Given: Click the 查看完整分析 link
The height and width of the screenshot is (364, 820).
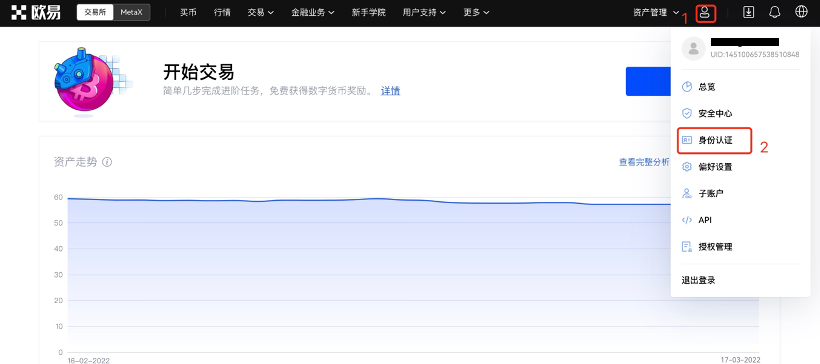Looking at the screenshot, I should pyautogui.click(x=644, y=162).
